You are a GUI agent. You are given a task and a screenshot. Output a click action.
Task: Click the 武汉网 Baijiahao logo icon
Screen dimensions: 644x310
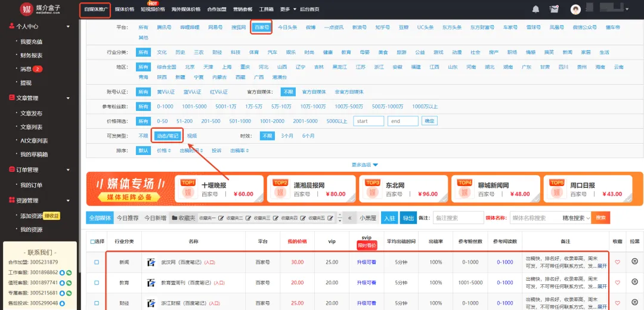pyautogui.click(x=151, y=262)
